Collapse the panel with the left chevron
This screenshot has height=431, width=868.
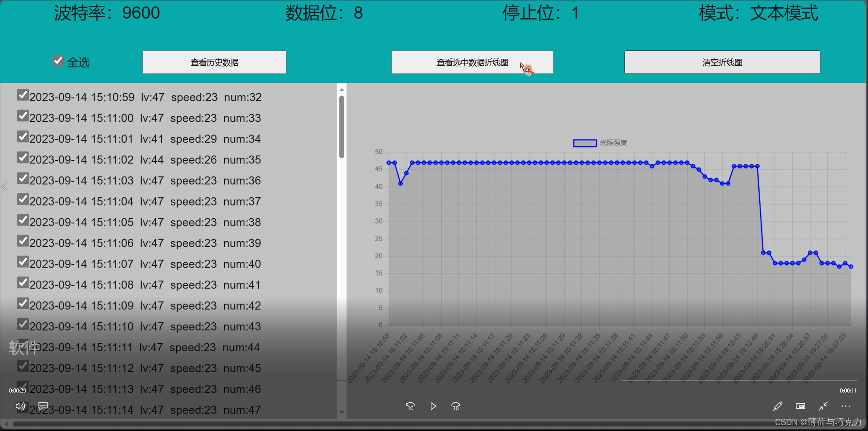(6, 186)
